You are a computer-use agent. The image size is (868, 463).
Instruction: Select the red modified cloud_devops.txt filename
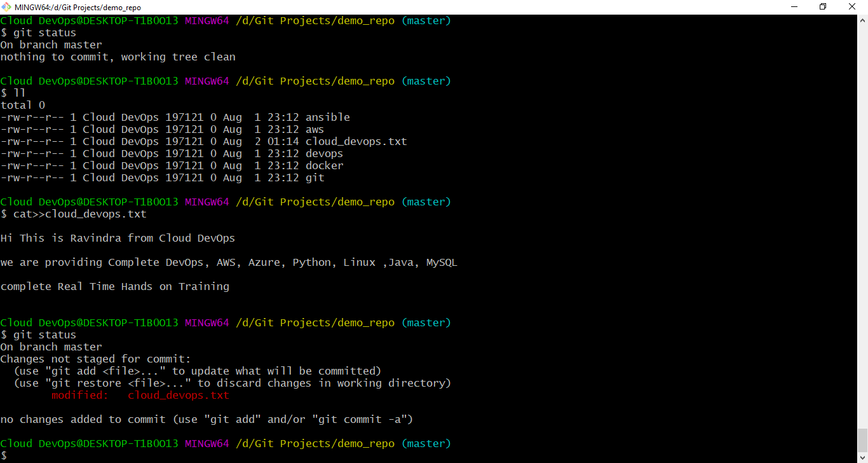179,395
